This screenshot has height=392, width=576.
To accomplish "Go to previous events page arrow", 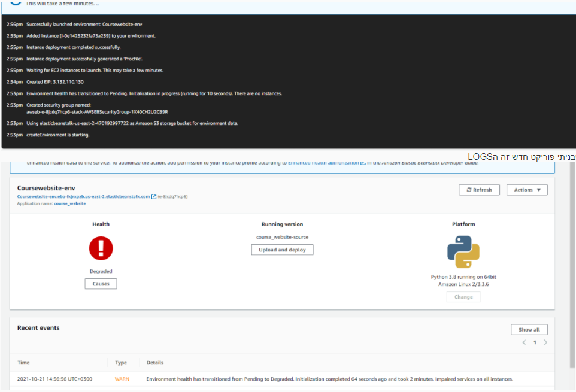I will click(524, 342).
